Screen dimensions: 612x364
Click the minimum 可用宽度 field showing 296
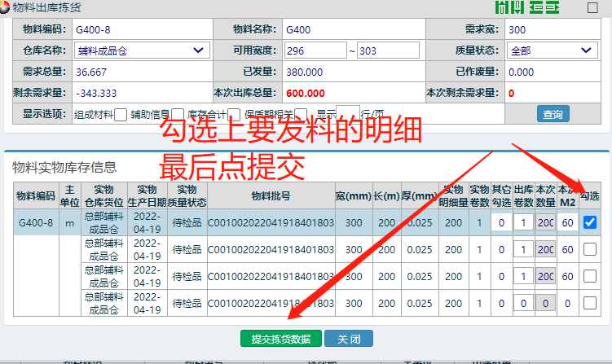click(315, 50)
